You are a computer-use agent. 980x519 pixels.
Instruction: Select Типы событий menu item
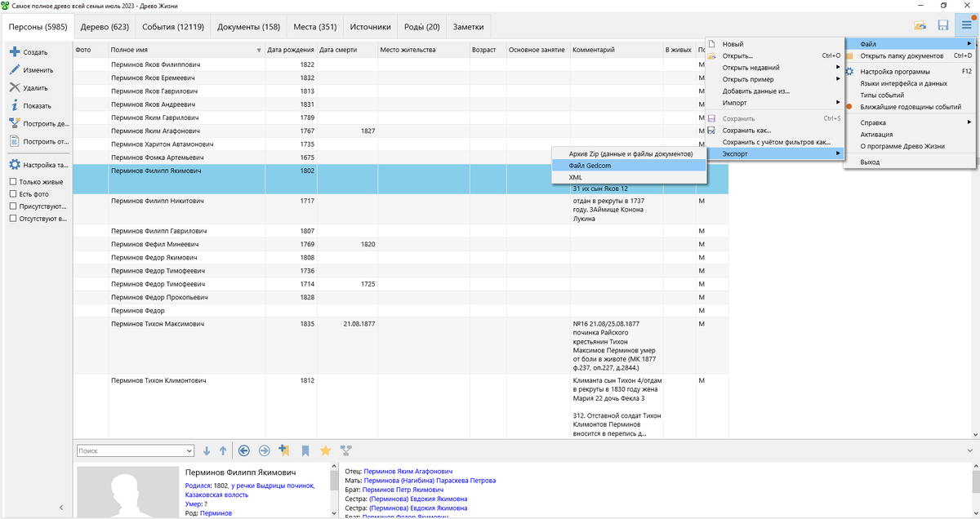pyautogui.click(x=910, y=95)
